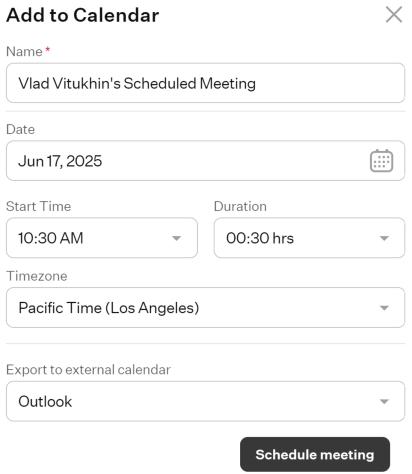Click the Jun 17, 2025 date field
Image resolution: width=412 pixels, height=474 pixels.
[205, 161]
